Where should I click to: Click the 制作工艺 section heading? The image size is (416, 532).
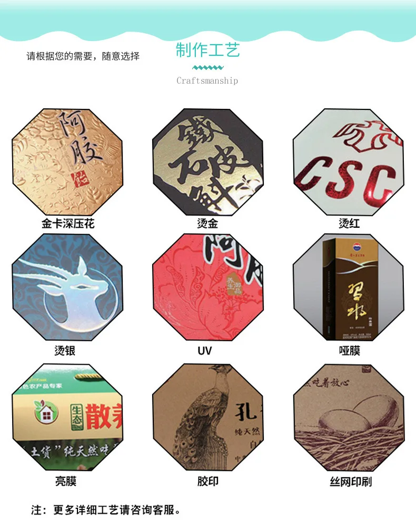click(208, 50)
